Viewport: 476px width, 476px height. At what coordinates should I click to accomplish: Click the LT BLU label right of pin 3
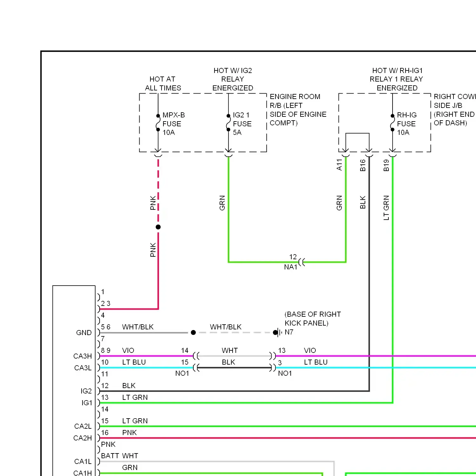coord(316,362)
